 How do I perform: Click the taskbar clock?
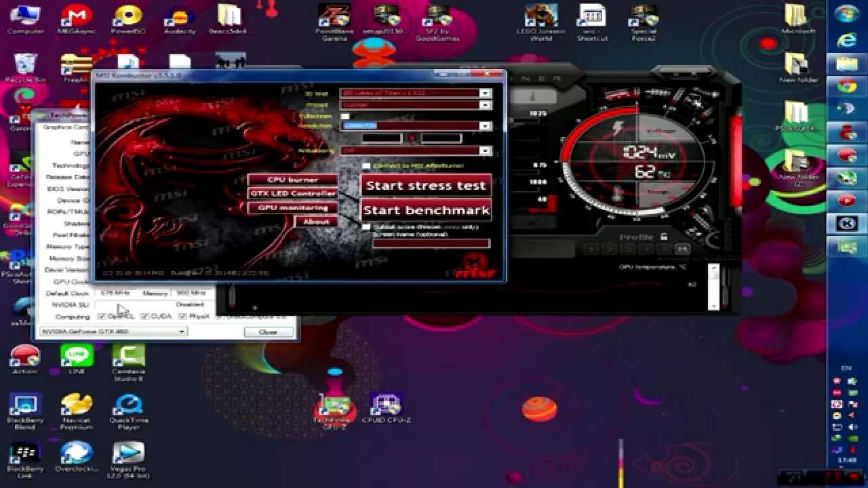(847, 460)
